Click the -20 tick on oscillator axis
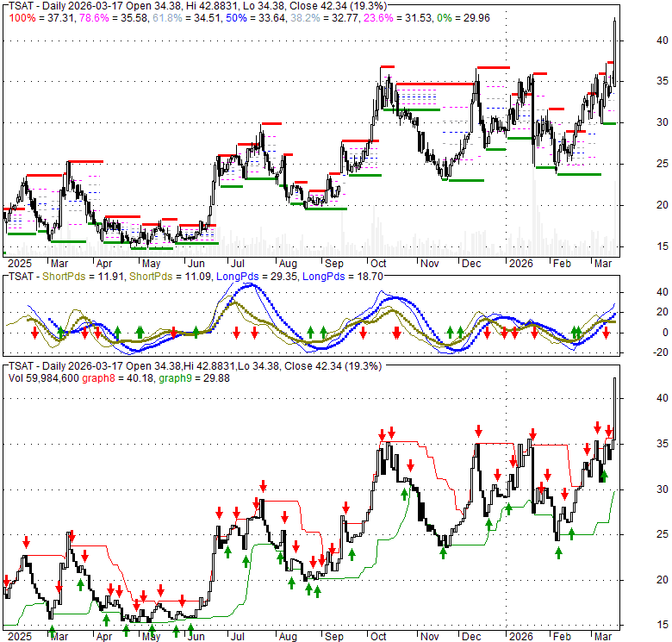The height and width of the screenshot is (642, 672). coord(660,352)
